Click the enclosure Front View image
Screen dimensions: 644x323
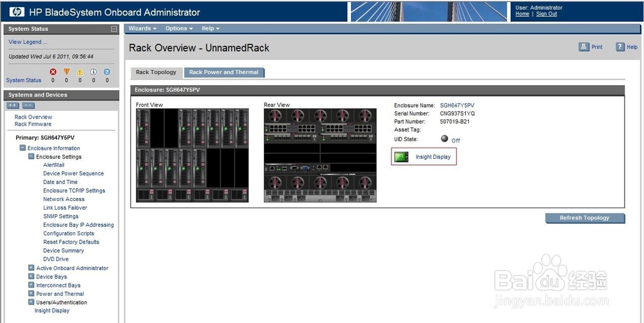pos(192,155)
